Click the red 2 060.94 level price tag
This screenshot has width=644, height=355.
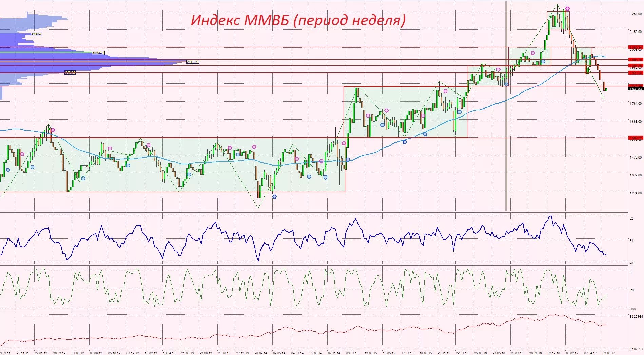[636, 48]
